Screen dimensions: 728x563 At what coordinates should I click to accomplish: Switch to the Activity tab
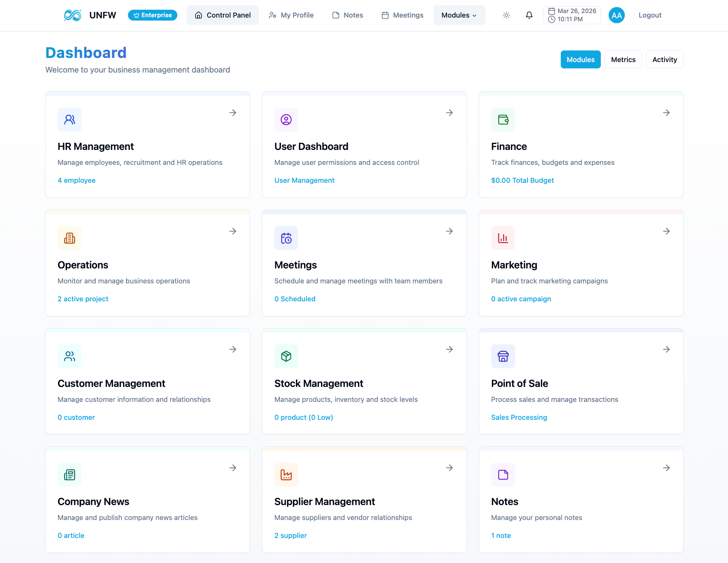tap(664, 59)
